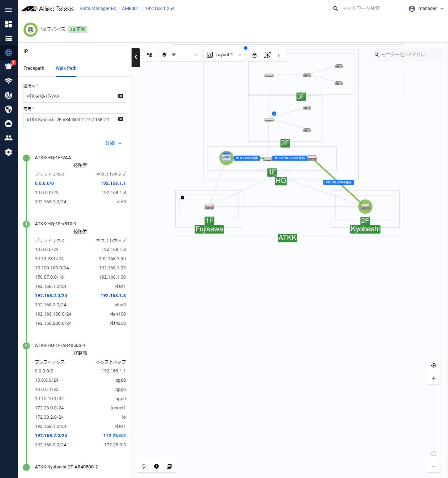Toggle the area selection icon in toolbar
The height and width of the screenshot is (478, 448).
point(280,55)
